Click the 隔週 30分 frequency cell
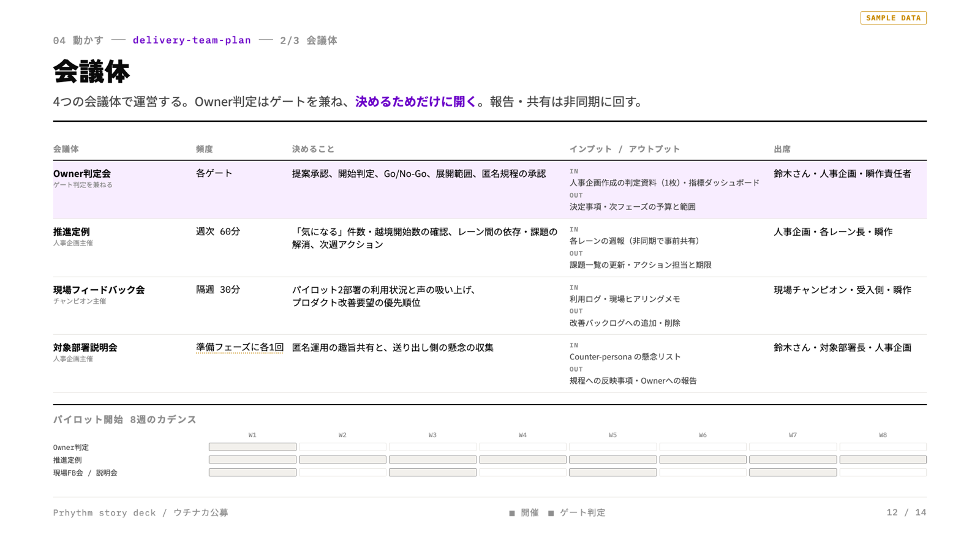Image resolution: width=980 pixels, height=551 pixels. (218, 290)
